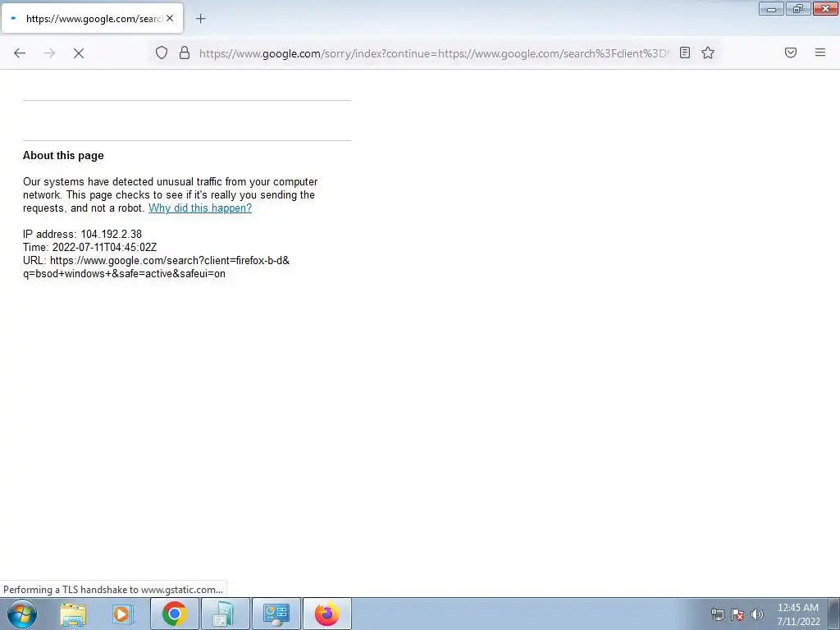Open the clock showing 12:45 AM

point(798,614)
